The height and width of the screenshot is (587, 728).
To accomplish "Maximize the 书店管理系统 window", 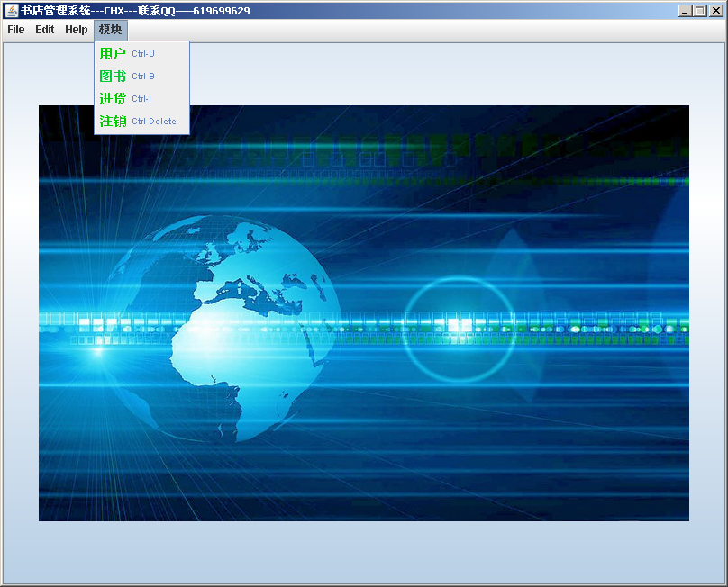I will (x=700, y=11).
